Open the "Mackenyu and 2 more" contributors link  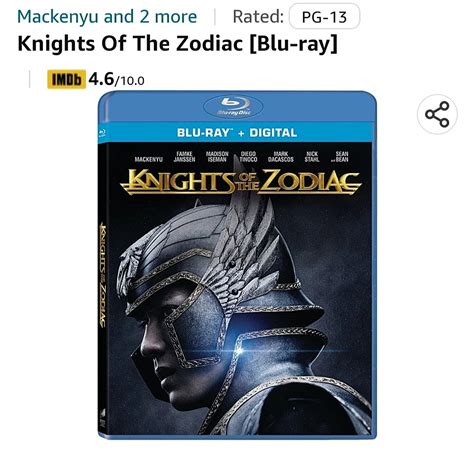pos(107,17)
